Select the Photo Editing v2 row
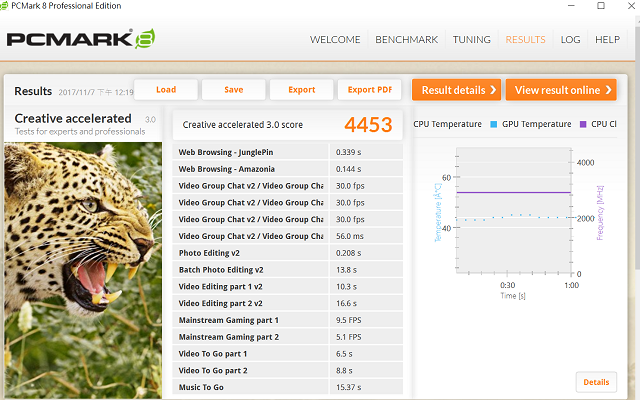Viewport: 640px width, 400px height. point(287,253)
